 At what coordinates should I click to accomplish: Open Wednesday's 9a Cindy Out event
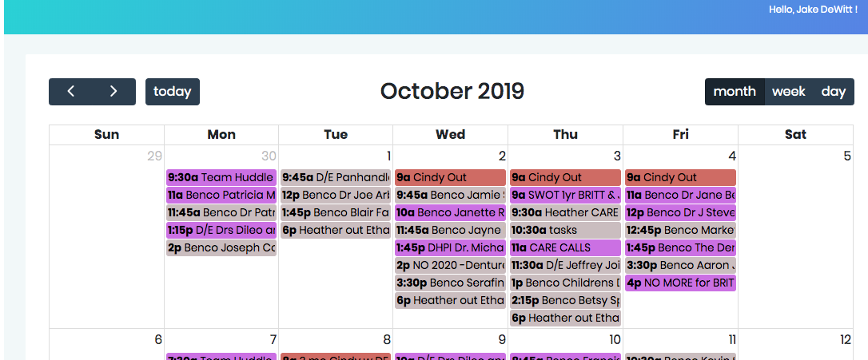click(x=450, y=177)
